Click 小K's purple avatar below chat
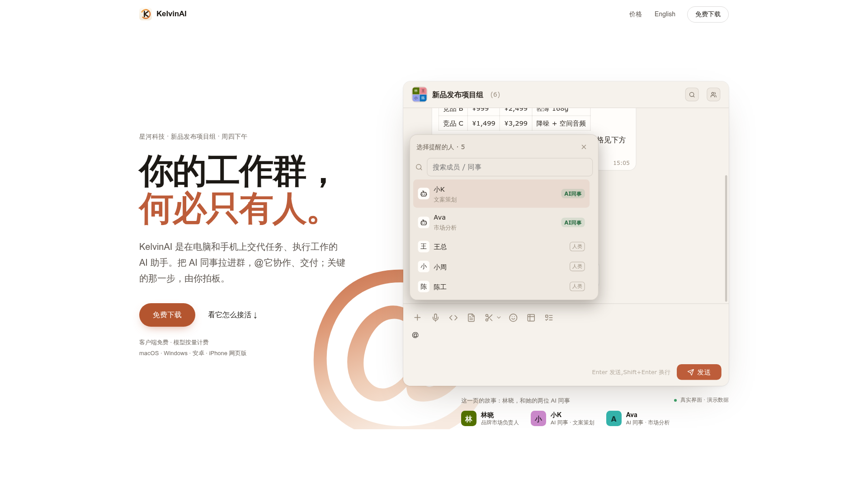Viewport: 868px width, 488px height. pos(538,418)
